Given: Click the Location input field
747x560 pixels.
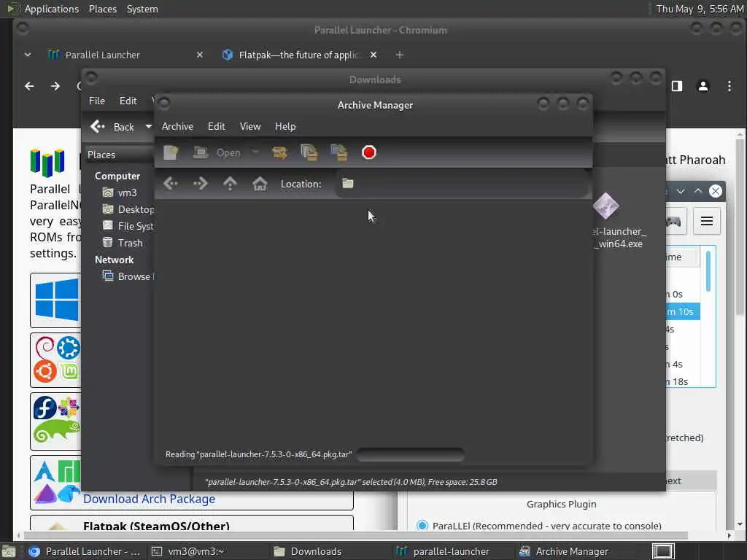Looking at the screenshot, I should point(462,184).
